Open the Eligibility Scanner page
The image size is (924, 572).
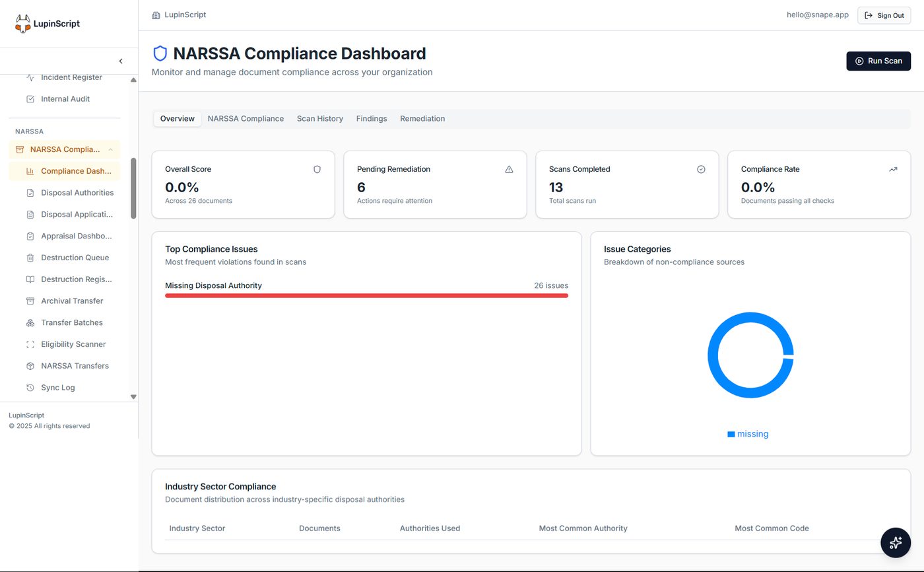point(64,344)
